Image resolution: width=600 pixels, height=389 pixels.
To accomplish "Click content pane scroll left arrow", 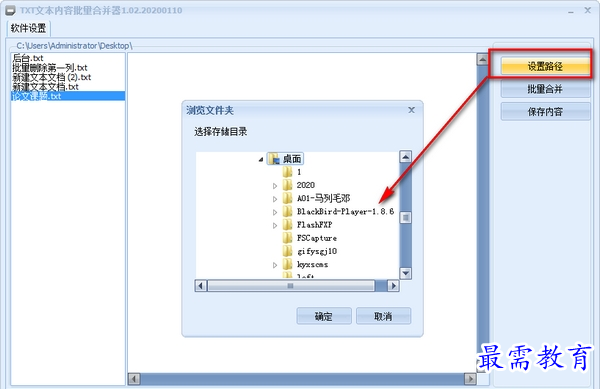I will click(x=134, y=379).
